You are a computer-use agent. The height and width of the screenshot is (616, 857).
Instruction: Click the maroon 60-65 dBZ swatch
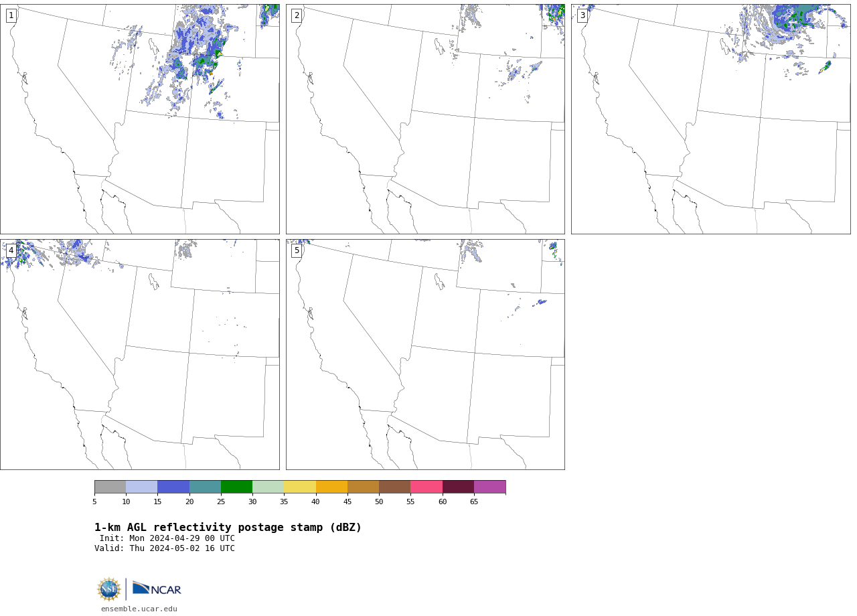[458, 487]
